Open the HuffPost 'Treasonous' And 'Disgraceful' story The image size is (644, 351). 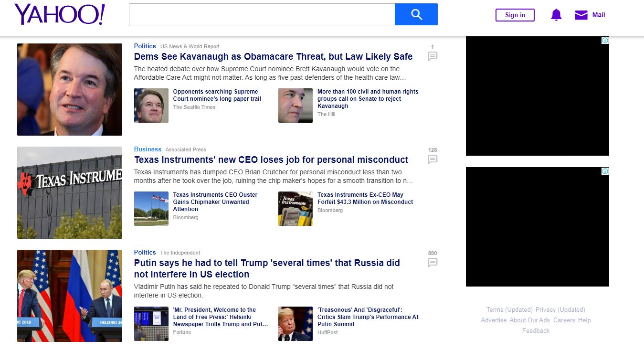click(368, 317)
